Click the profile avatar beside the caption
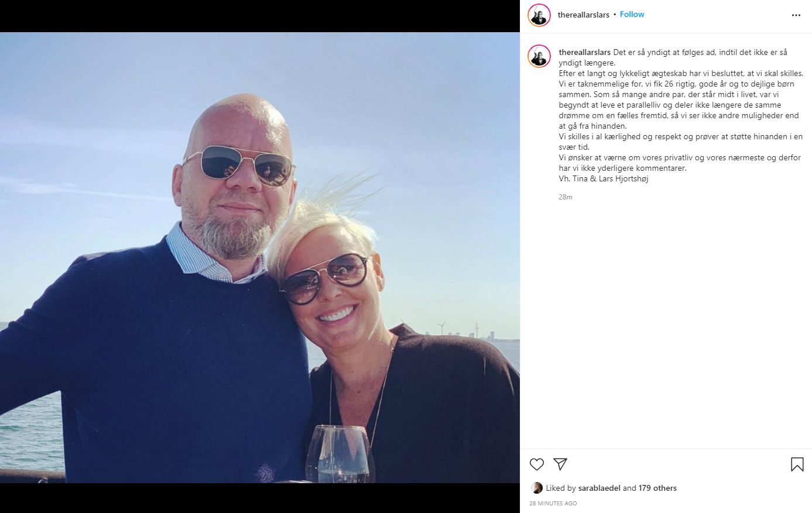The width and height of the screenshot is (812, 513). [539, 56]
